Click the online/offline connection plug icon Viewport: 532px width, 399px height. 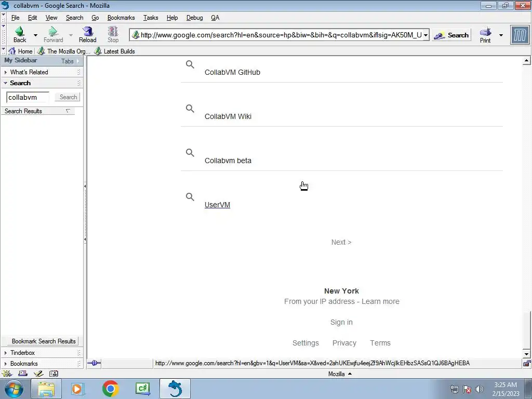[x=94, y=363]
